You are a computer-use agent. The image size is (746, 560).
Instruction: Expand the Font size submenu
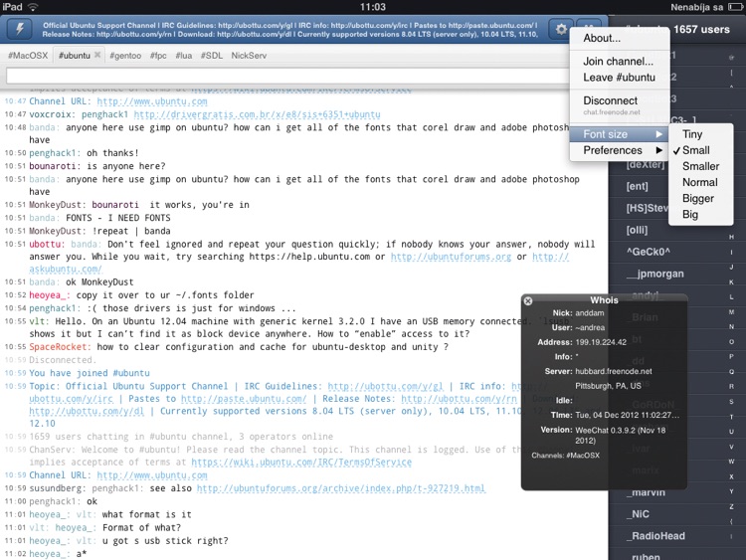point(619,134)
